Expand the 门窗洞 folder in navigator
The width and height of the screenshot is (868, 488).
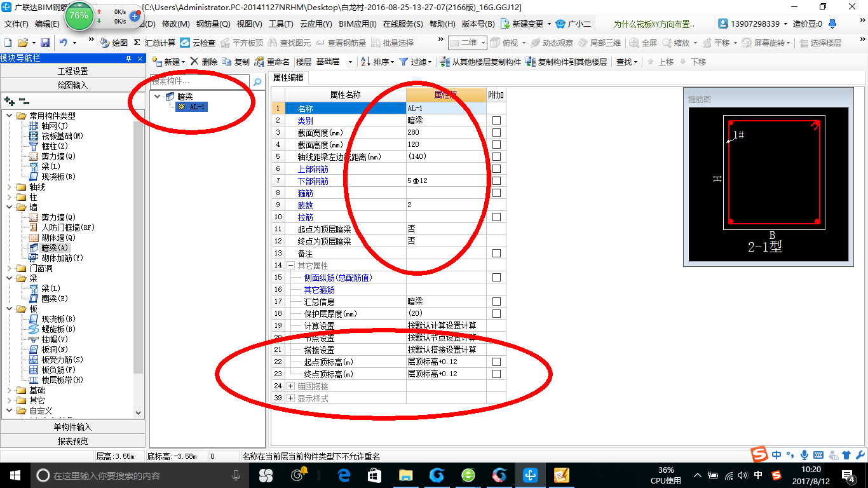pyautogui.click(x=9, y=268)
